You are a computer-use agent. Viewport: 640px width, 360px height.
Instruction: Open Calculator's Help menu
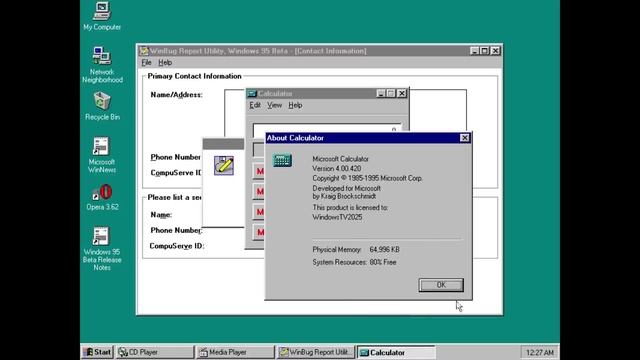point(295,105)
